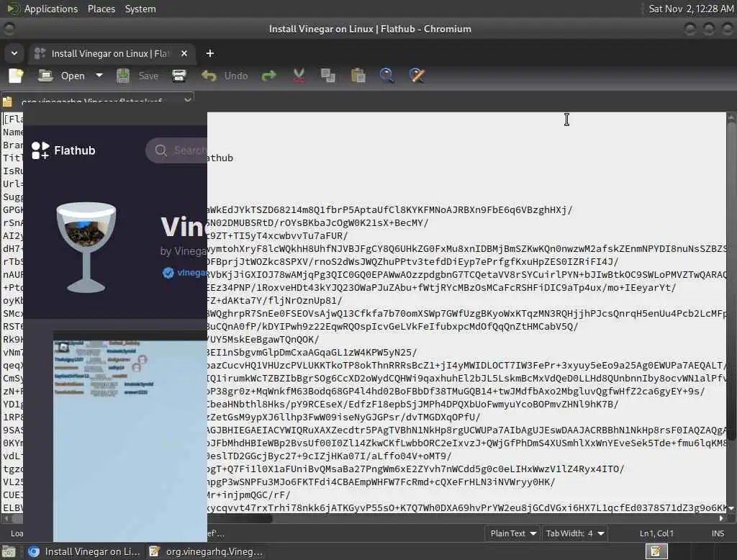Switch to Install Vinegar Chromium taskbar item
Image resolution: width=737 pixels, height=560 pixels.
(x=84, y=551)
